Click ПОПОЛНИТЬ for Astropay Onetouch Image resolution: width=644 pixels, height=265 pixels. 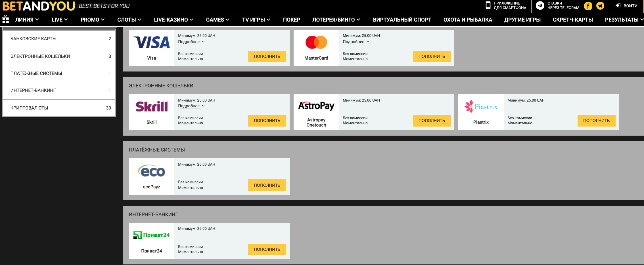coord(432,121)
